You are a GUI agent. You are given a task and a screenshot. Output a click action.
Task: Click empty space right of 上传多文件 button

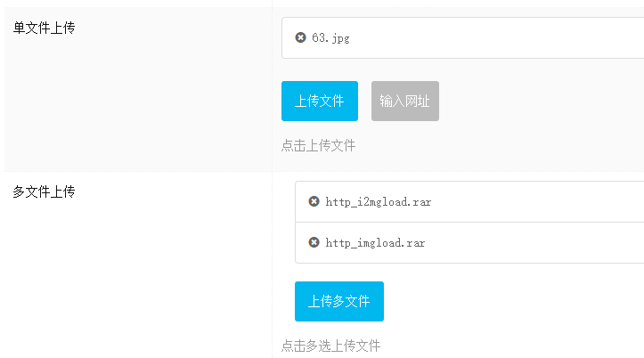[x=513, y=301]
